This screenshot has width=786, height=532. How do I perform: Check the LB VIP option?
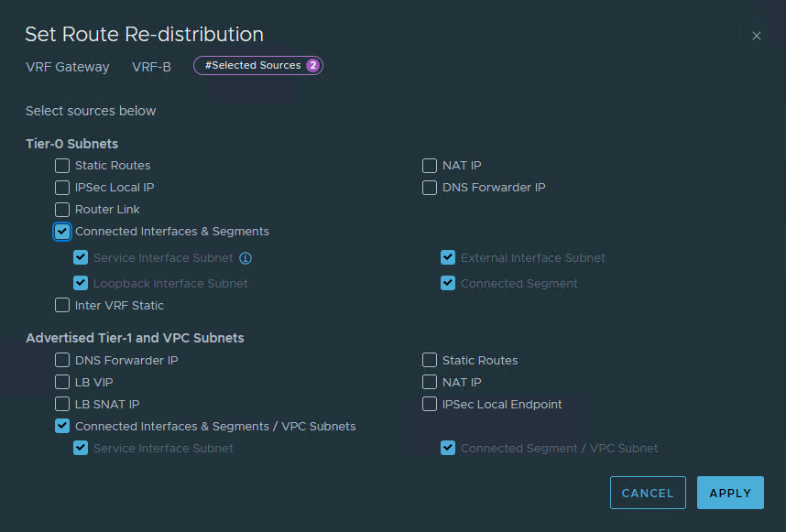(x=62, y=383)
